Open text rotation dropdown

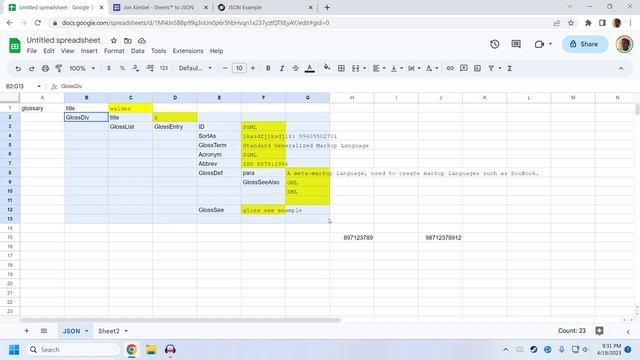click(432, 69)
